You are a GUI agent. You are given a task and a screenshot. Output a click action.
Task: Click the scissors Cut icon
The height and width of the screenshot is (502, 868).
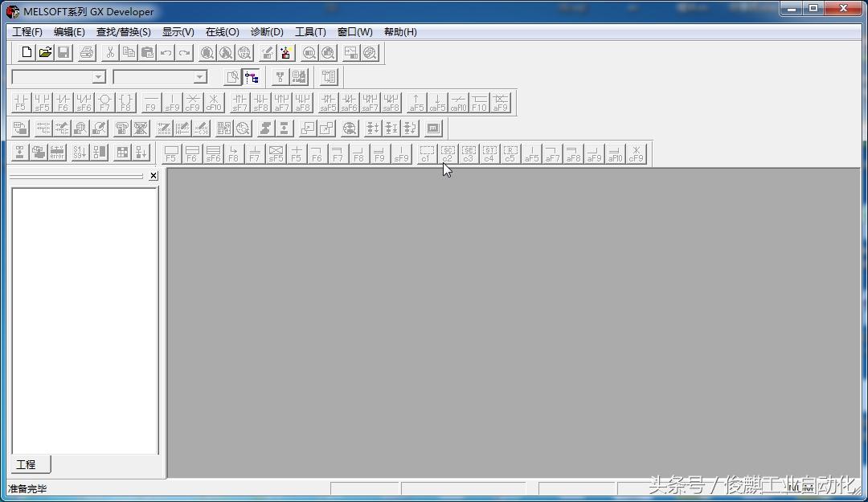click(x=110, y=52)
